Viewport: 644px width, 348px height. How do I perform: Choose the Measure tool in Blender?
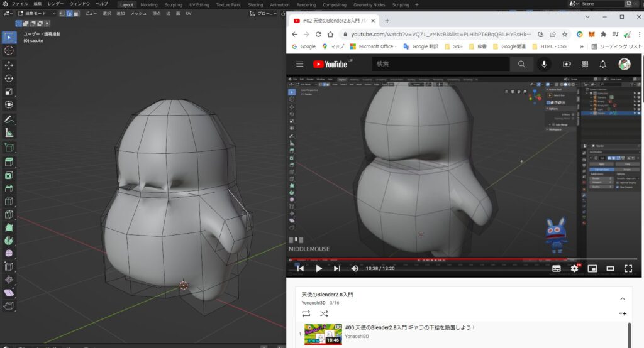[9, 133]
